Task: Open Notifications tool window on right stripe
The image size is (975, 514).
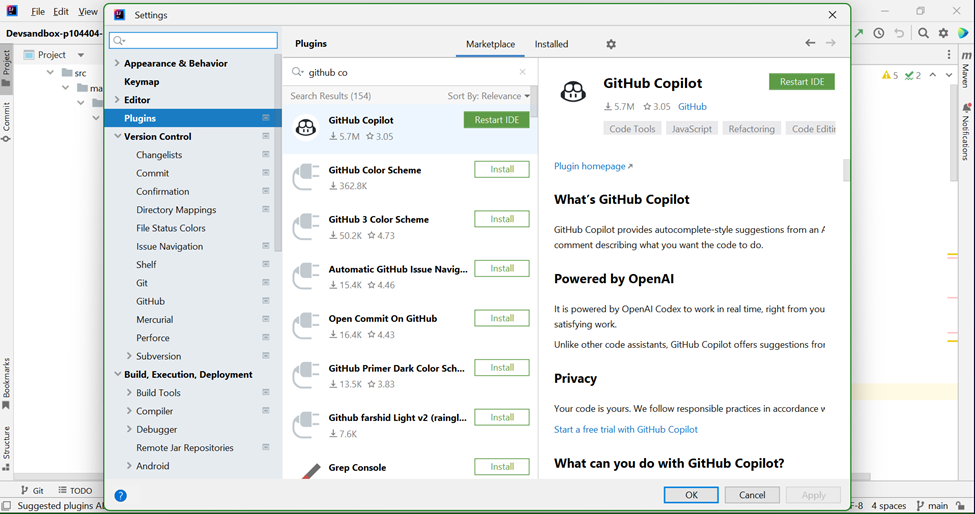Action: coord(966,132)
